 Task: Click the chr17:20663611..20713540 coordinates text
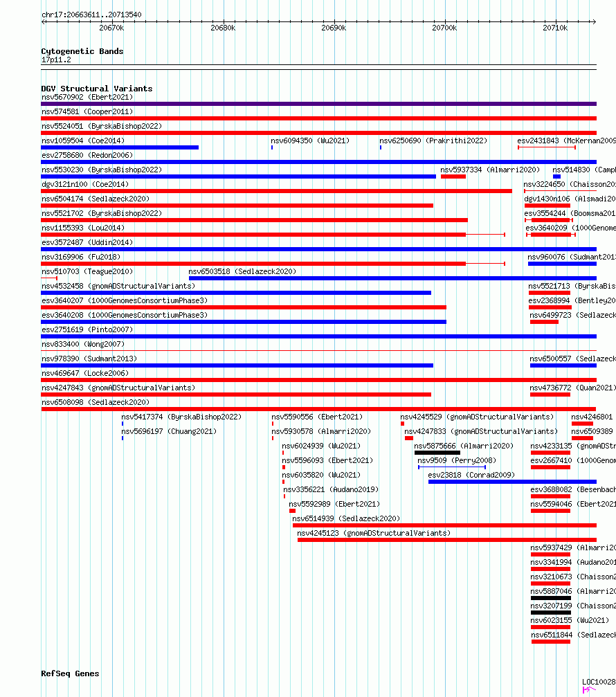(91, 15)
